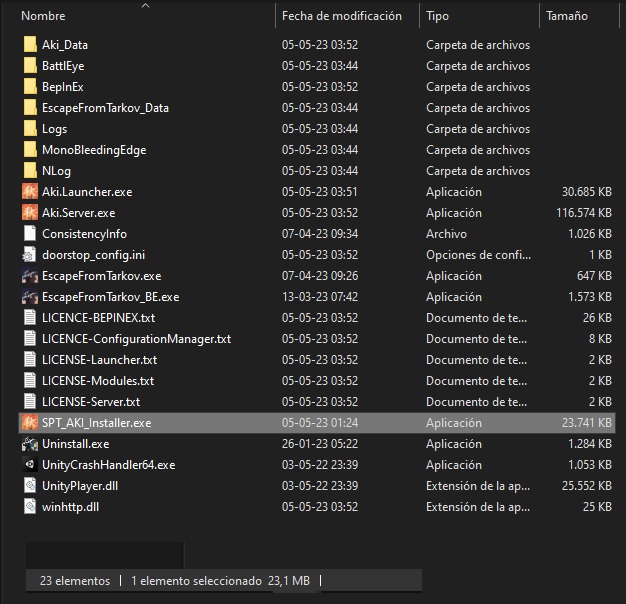This screenshot has width=626, height=604.
Task: Select the Uninstall.exe file name
Action: tap(75, 444)
